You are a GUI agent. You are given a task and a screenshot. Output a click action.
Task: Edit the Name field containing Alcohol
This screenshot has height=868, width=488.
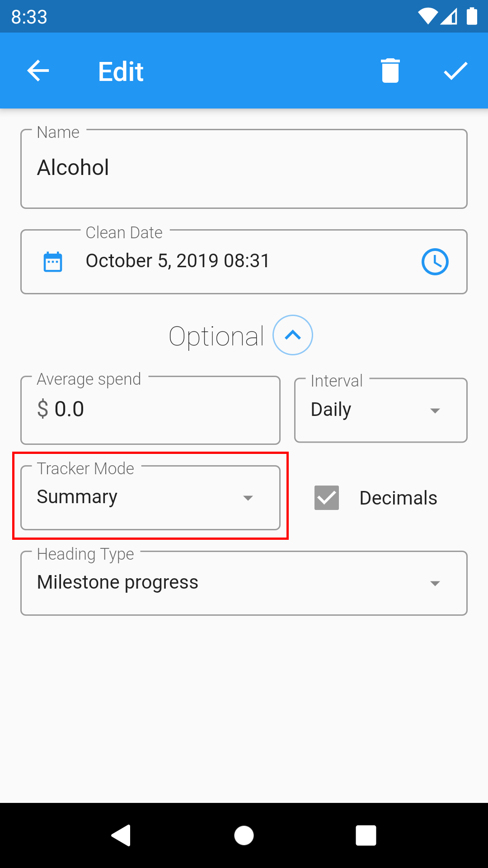point(244,169)
